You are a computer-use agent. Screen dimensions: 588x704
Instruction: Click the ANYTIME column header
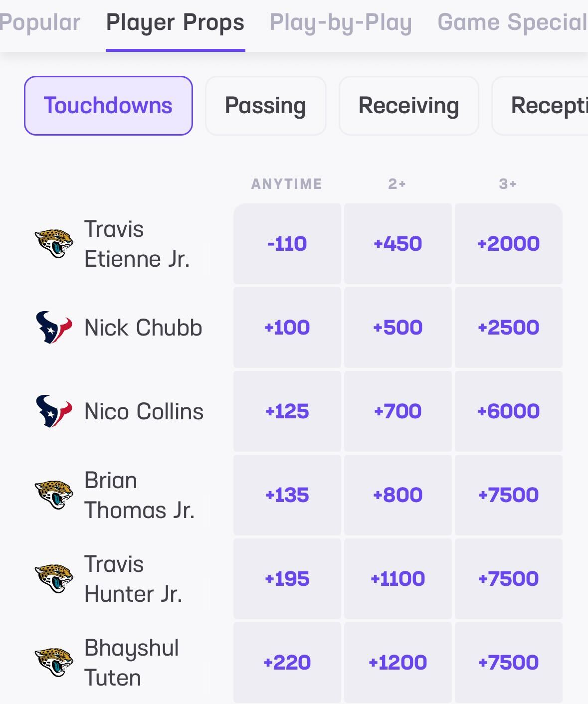click(287, 183)
